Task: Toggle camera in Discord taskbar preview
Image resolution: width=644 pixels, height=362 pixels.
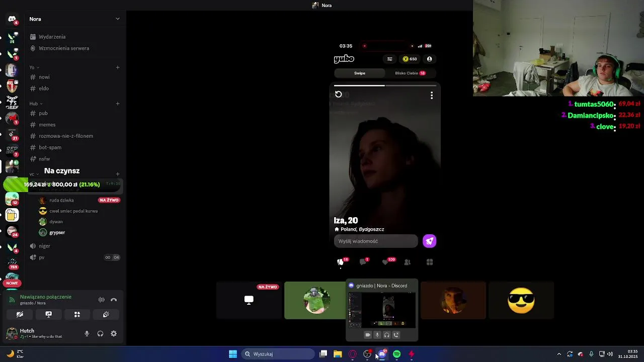Action: (x=368, y=335)
